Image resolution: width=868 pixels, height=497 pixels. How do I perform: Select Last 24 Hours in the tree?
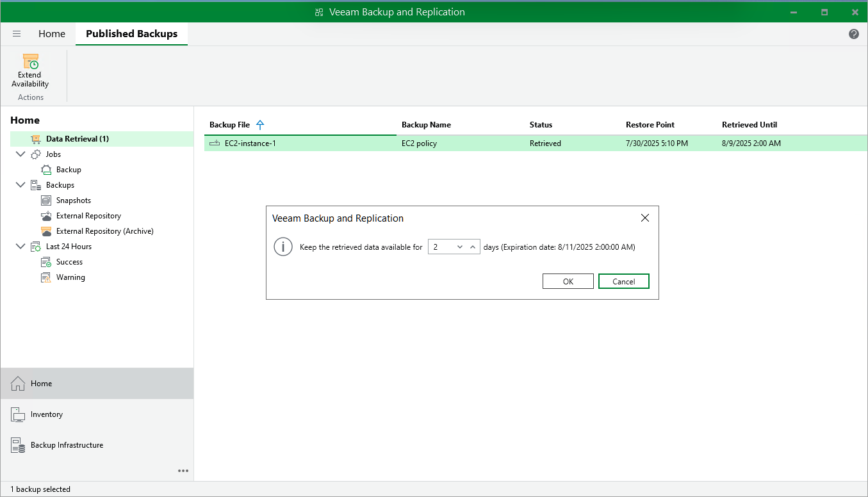click(69, 247)
